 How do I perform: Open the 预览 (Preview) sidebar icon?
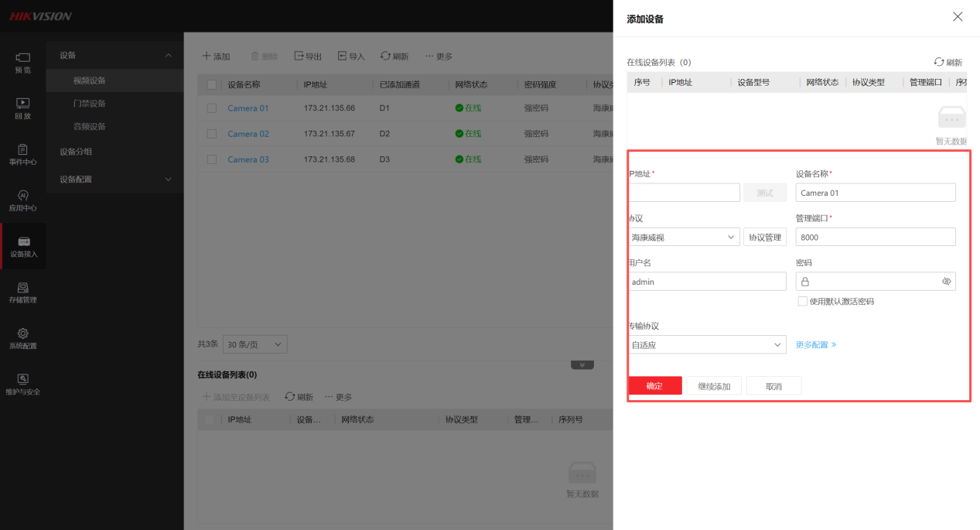point(22,58)
